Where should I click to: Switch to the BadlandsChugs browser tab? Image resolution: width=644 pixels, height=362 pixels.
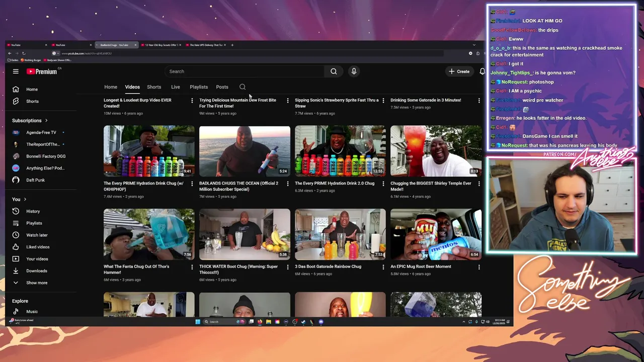coord(117,45)
